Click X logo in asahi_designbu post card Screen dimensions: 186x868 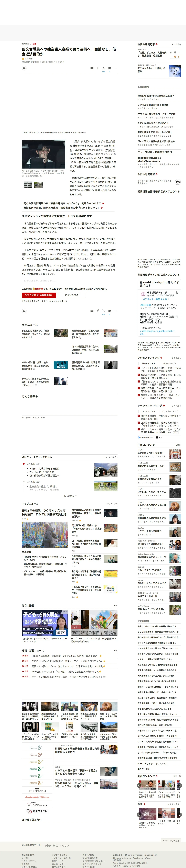tap(177, 293)
